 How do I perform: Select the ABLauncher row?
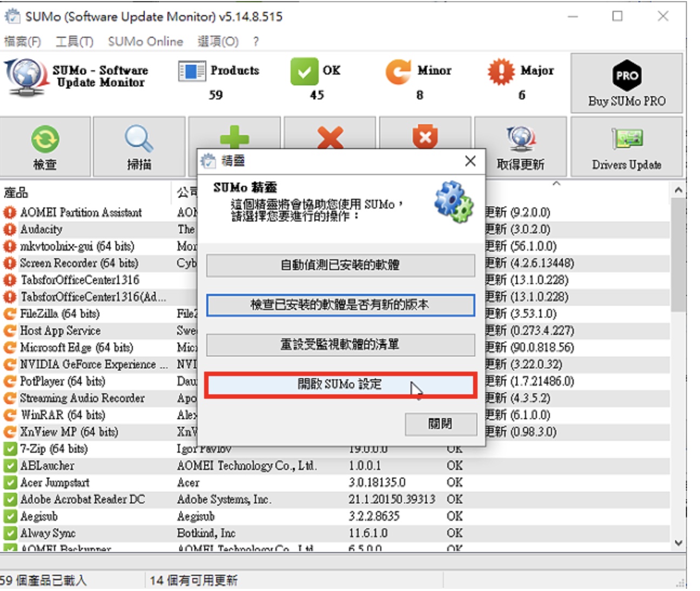(x=335, y=466)
